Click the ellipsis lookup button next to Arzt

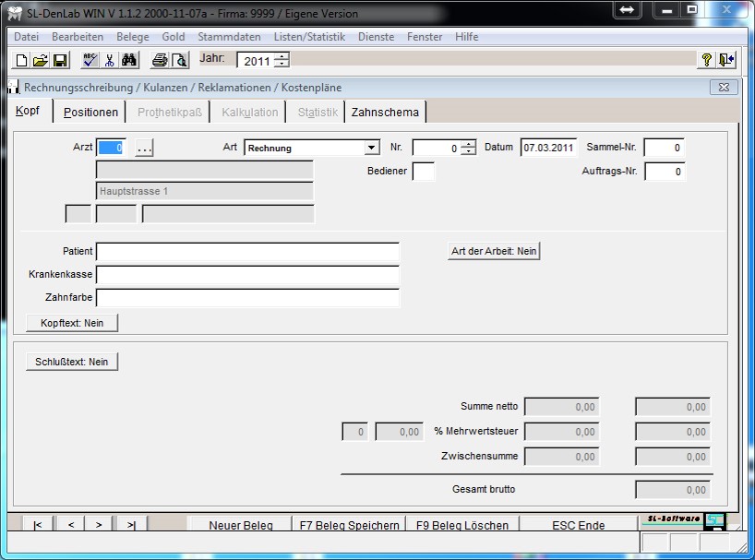[144, 148]
